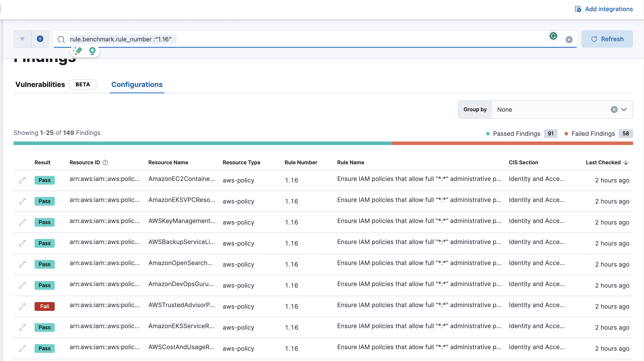Open the Resource ID column help tooltip icon
Viewport: 644px width, 361px height.
[105, 162]
